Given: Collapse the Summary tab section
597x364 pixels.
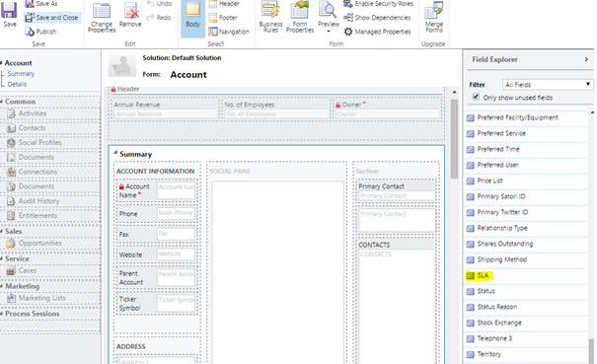Looking at the screenshot, I should point(115,152).
